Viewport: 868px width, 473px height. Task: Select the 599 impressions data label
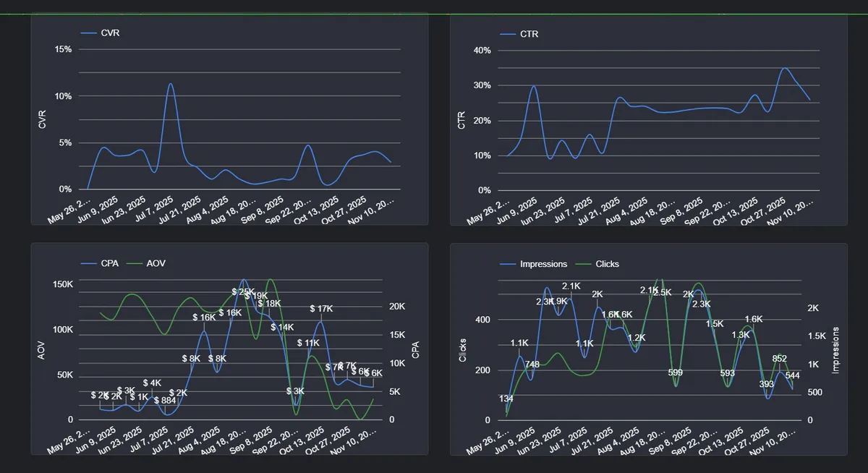click(x=675, y=373)
